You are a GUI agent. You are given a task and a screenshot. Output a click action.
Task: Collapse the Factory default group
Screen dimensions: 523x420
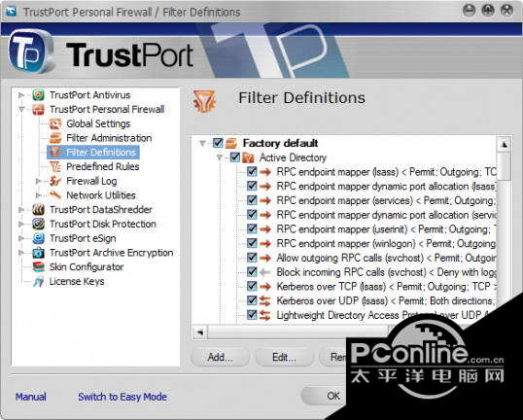[x=202, y=144]
